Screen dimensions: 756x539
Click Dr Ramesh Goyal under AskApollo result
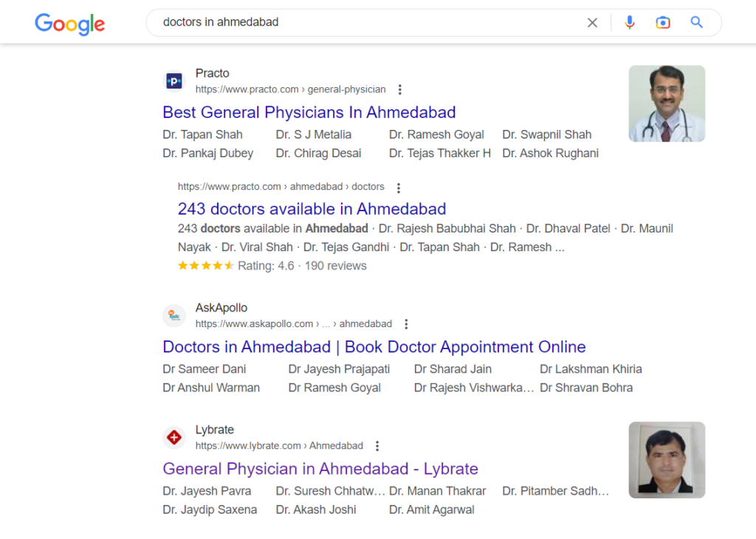point(334,388)
